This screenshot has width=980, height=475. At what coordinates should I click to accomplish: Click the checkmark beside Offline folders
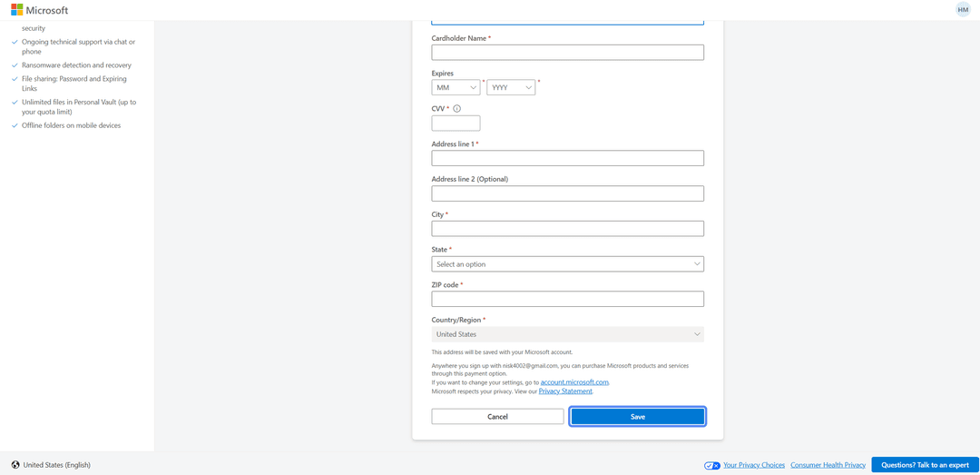click(15, 125)
